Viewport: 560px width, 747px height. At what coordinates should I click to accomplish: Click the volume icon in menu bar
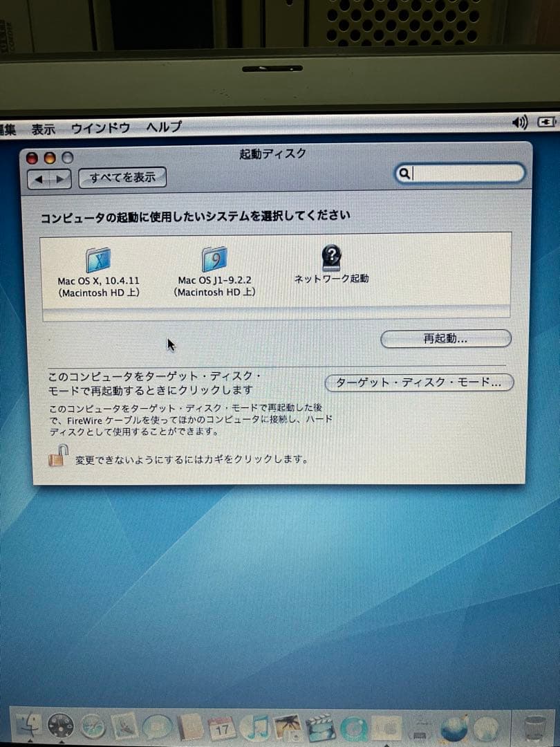tap(519, 123)
